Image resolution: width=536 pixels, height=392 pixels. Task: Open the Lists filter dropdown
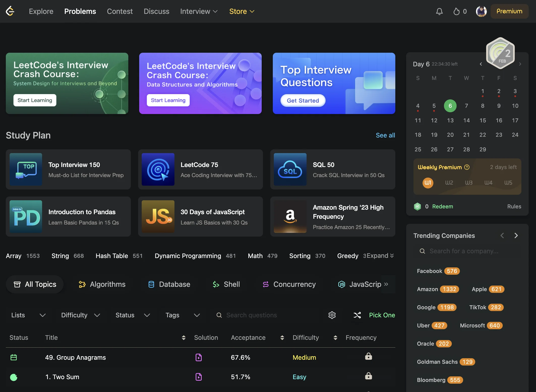pyautogui.click(x=28, y=315)
